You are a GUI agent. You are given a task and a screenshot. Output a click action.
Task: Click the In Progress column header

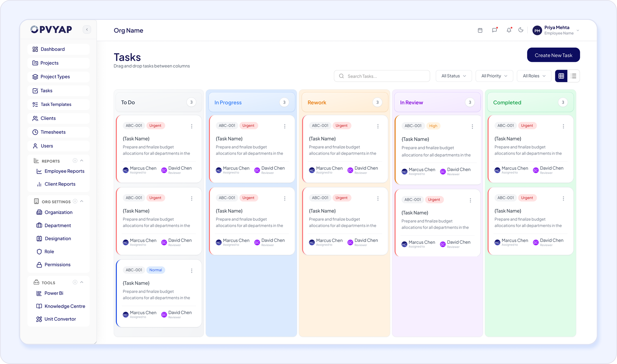[x=252, y=102]
